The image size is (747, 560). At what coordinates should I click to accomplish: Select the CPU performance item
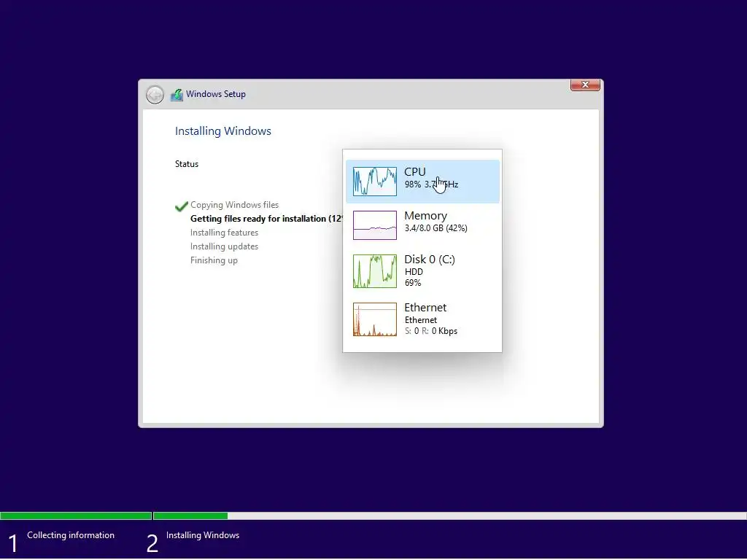(422, 182)
